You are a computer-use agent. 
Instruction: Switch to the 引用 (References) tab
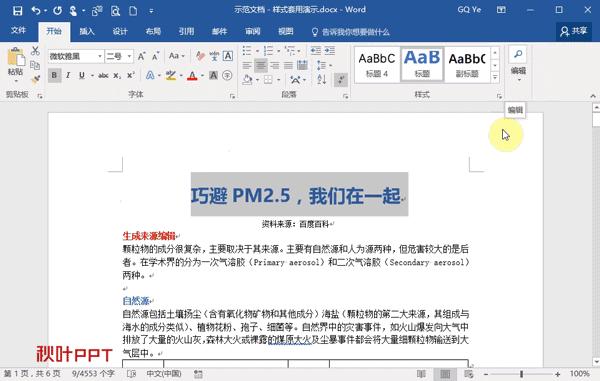pos(186,31)
